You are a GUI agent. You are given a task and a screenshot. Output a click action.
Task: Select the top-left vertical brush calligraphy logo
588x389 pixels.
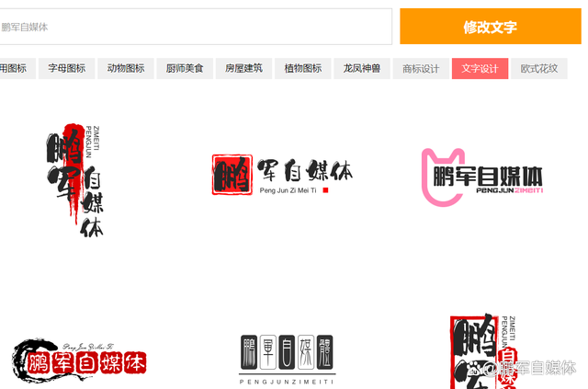[x=75, y=179]
